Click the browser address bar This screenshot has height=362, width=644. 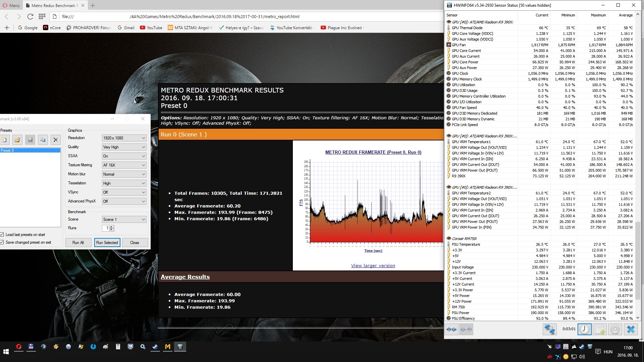[248, 16]
